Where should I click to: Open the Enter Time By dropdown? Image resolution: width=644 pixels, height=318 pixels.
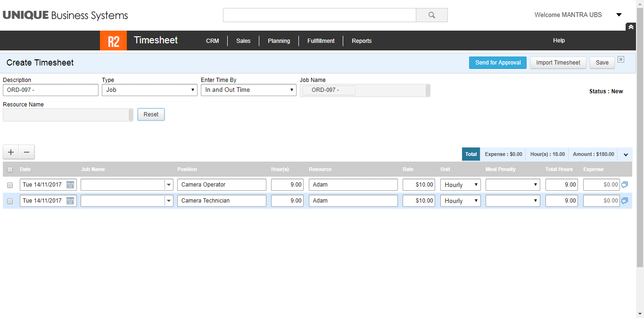(x=291, y=90)
